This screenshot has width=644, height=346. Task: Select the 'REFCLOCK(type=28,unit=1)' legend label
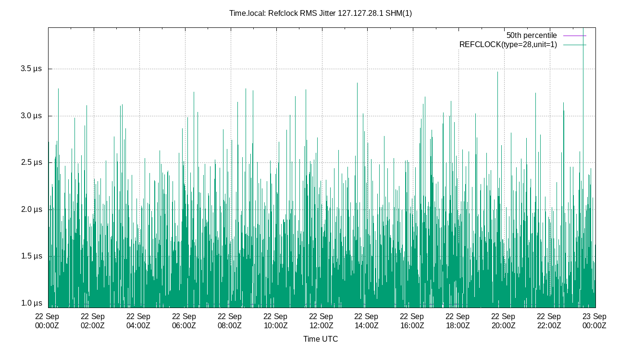(x=508, y=45)
